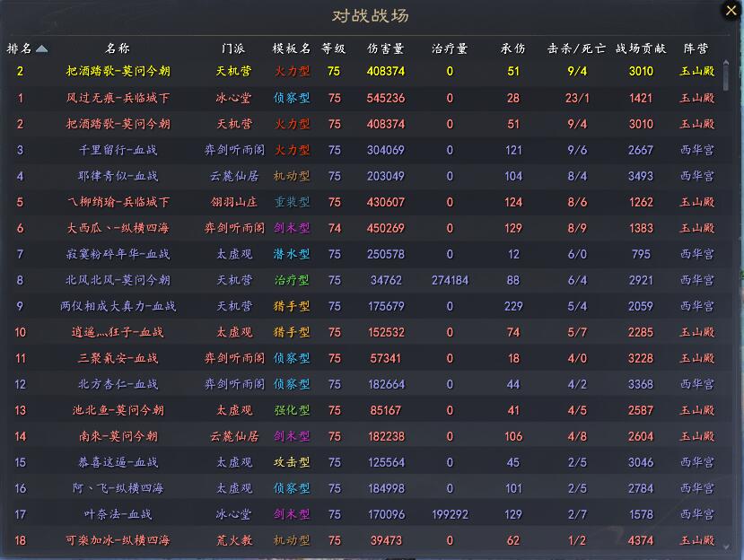Click the scrollbar thumb of the list
The image size is (744, 560).
(725, 76)
